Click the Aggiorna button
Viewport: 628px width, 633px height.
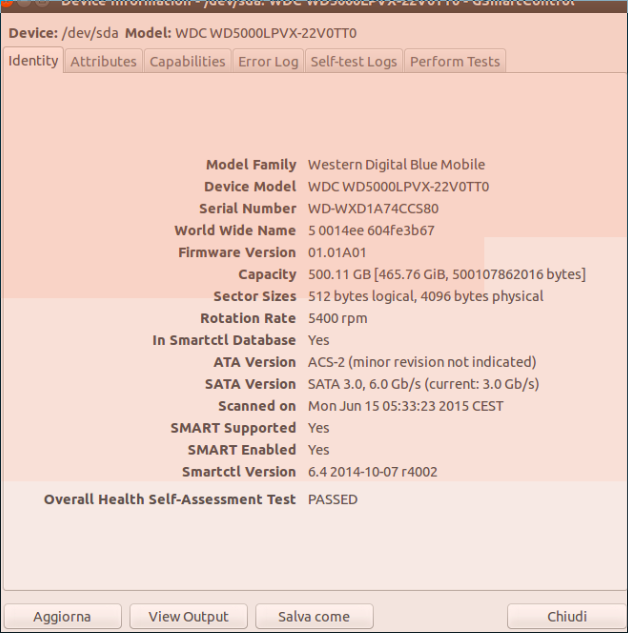click(63, 616)
